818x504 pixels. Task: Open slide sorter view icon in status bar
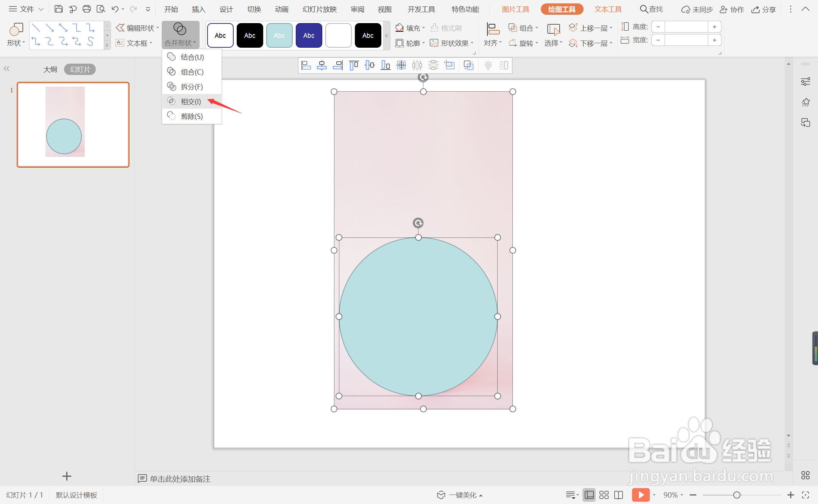pos(604,495)
